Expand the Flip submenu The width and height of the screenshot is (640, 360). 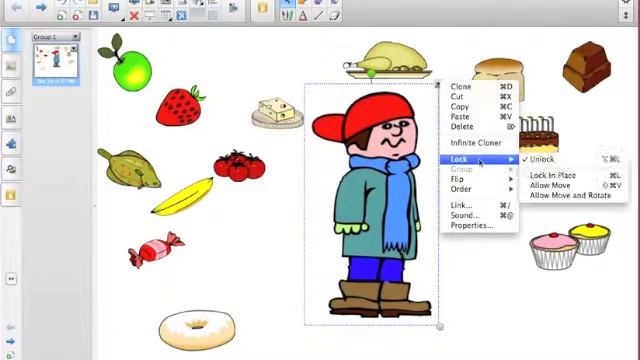(479, 179)
